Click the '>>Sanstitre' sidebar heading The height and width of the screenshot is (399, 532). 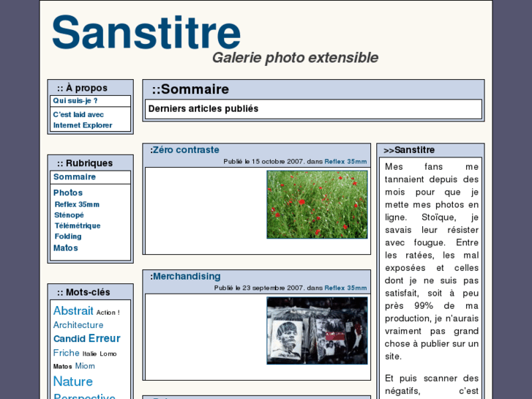tap(409, 150)
